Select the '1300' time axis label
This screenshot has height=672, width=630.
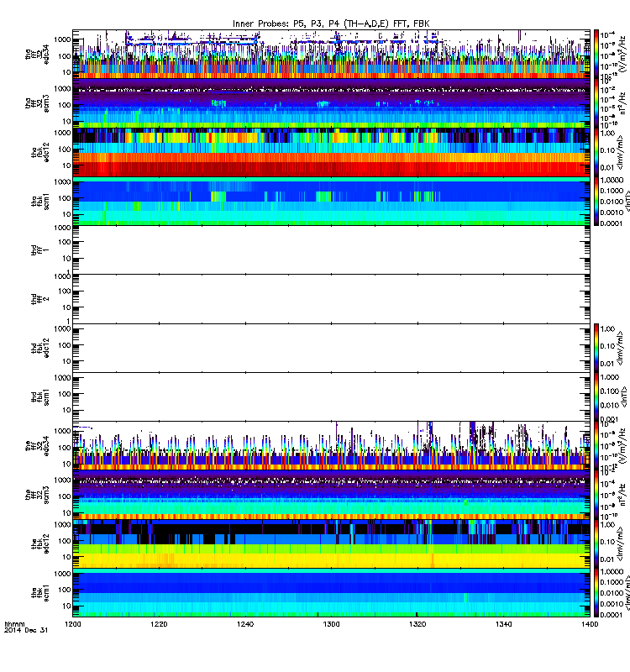(331, 624)
